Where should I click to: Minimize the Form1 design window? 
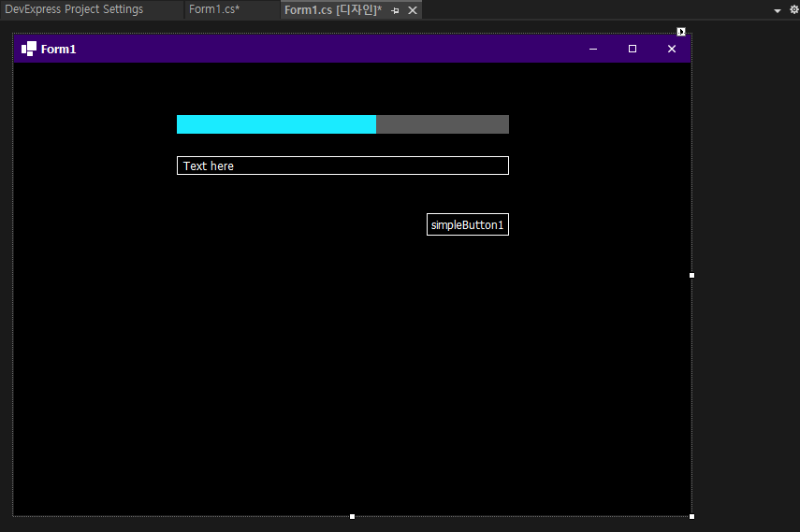[x=593, y=49]
